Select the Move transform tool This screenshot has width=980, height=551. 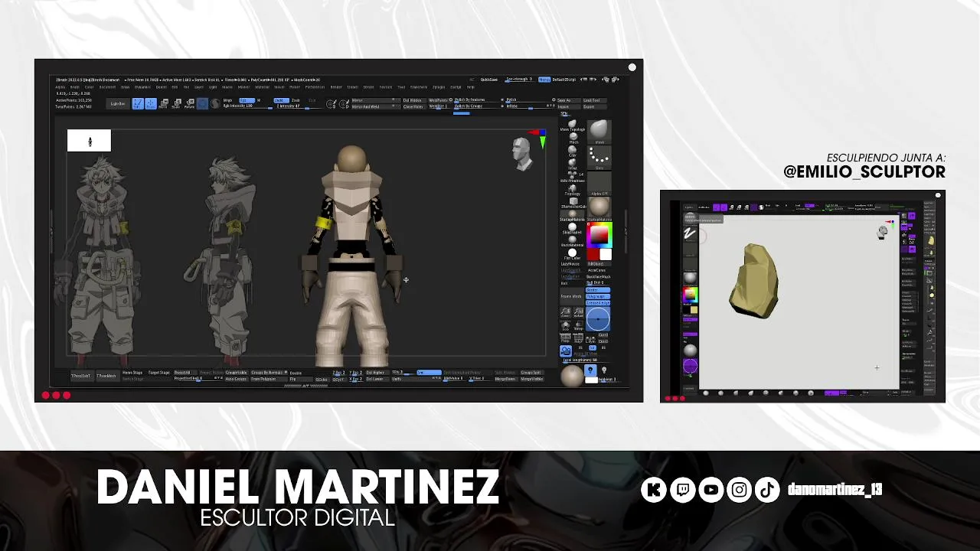click(x=163, y=103)
